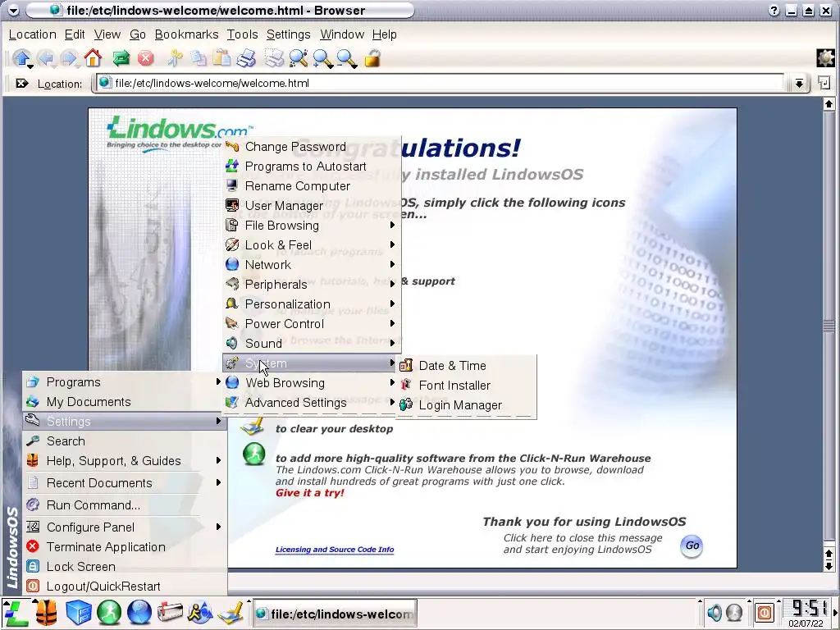The width and height of the screenshot is (840, 630).
Task: Expand Configure Panel submenu
Action: [x=125, y=527]
